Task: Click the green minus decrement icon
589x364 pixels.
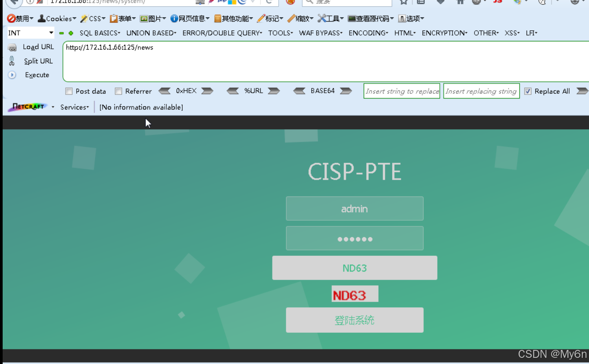Action: click(62, 33)
